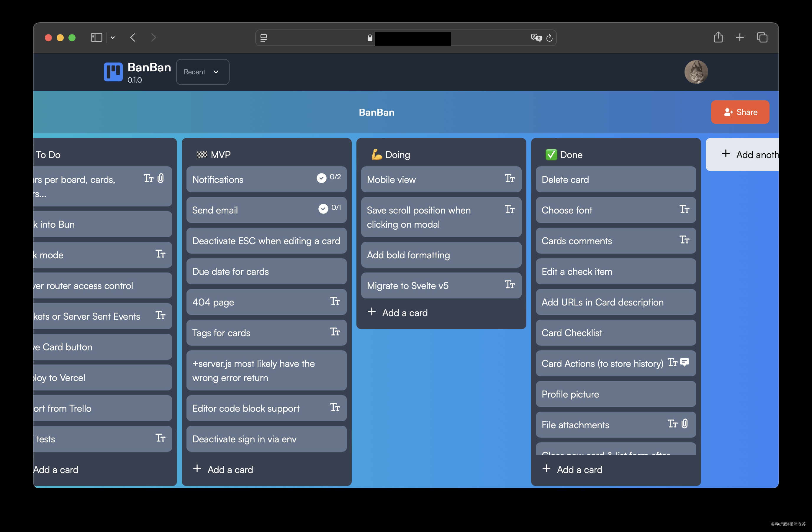Open the Safari share menu
This screenshot has width=812, height=532.
(718, 37)
